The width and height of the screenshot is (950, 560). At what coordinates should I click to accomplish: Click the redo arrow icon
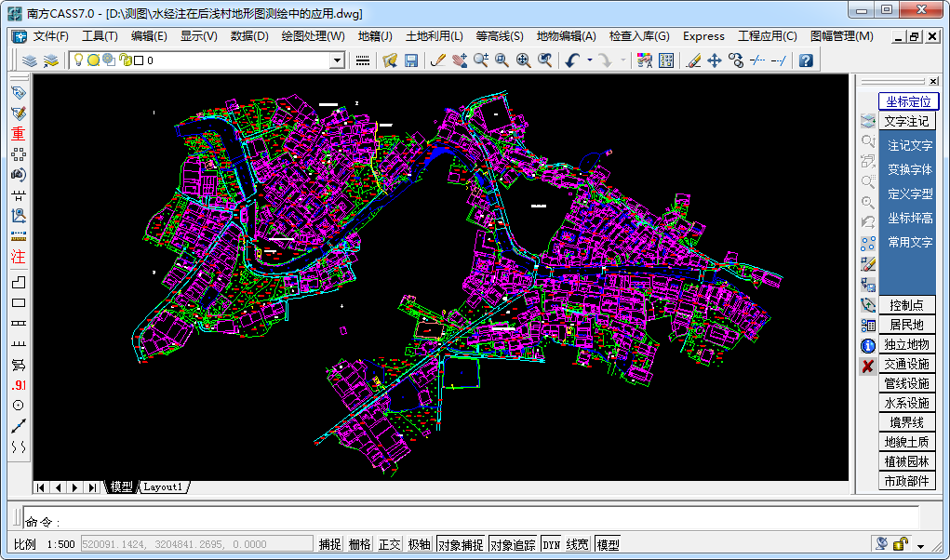click(x=605, y=60)
